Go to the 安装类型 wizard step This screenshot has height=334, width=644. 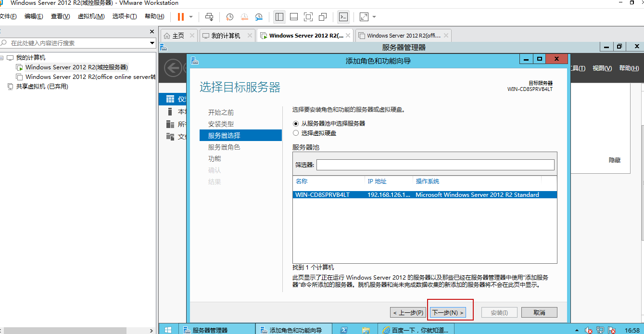click(x=221, y=124)
